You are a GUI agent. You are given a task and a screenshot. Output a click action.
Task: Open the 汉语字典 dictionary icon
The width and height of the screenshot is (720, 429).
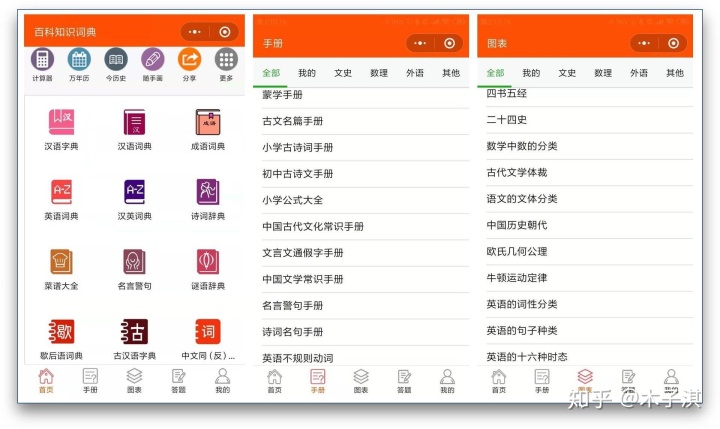tap(61, 123)
